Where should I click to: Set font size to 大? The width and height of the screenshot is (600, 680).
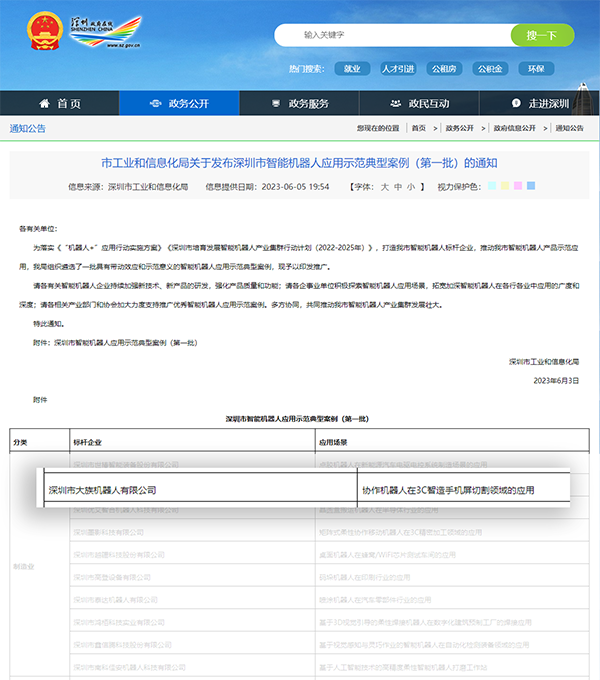pos(385,186)
